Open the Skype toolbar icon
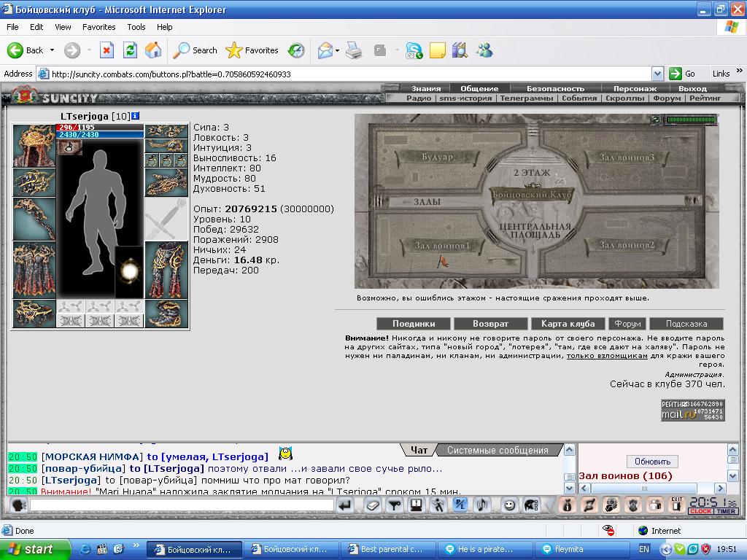Screen dimensions: 747x560 [414, 50]
